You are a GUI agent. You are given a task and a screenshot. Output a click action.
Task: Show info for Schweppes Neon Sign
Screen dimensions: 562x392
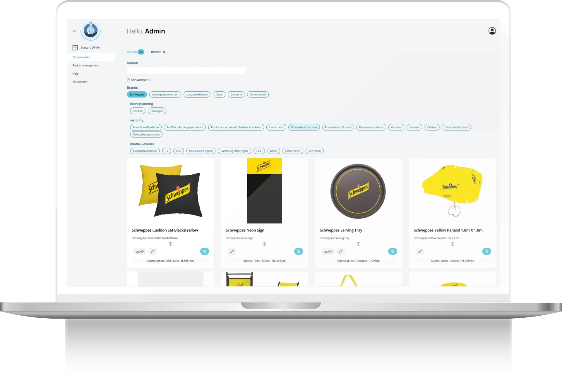tap(264, 244)
